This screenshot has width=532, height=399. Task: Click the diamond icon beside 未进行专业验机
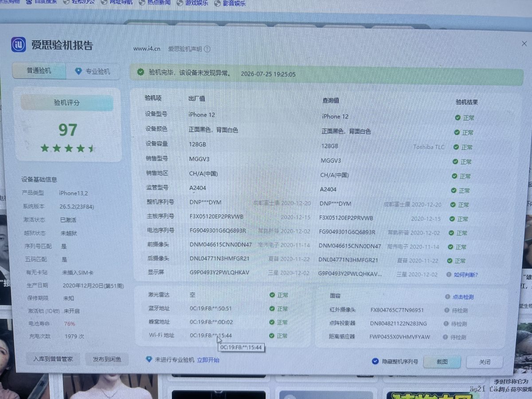click(149, 360)
